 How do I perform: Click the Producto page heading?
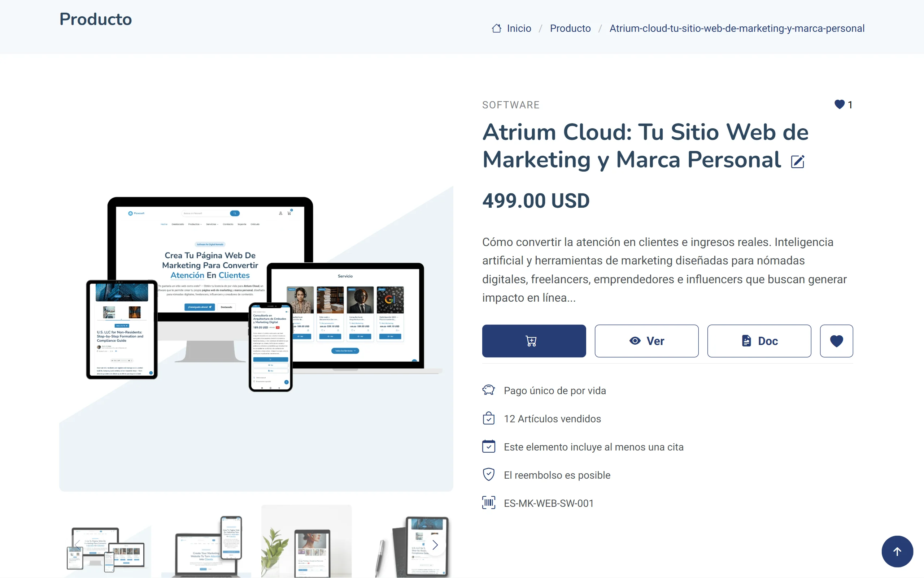pyautogui.click(x=95, y=19)
